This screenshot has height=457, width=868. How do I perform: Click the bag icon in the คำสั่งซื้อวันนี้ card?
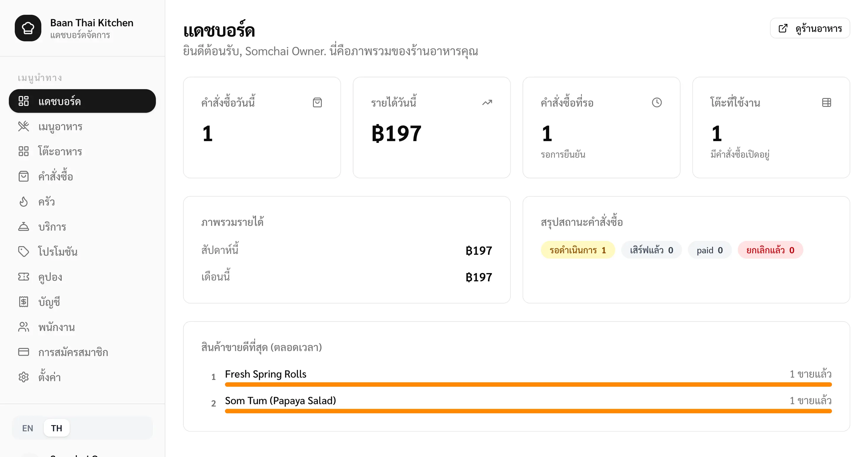(317, 102)
